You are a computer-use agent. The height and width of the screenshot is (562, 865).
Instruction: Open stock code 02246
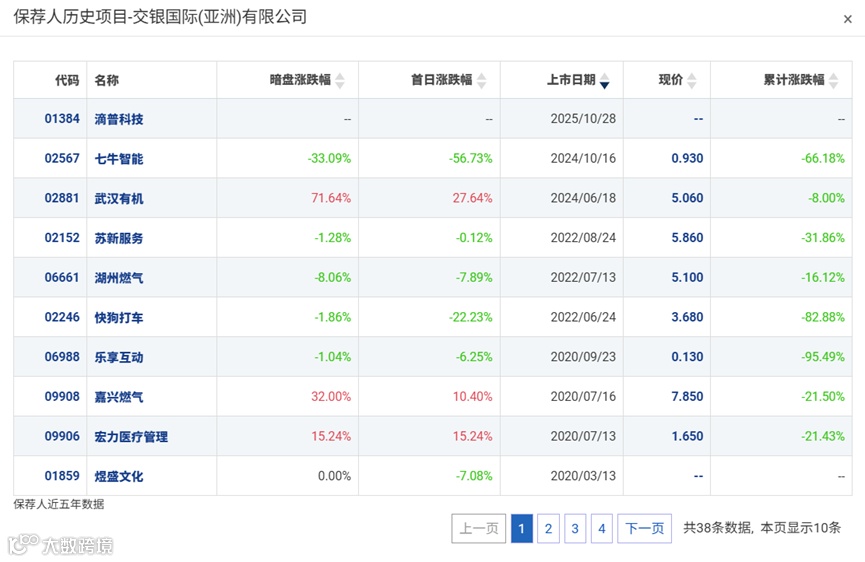(x=62, y=317)
